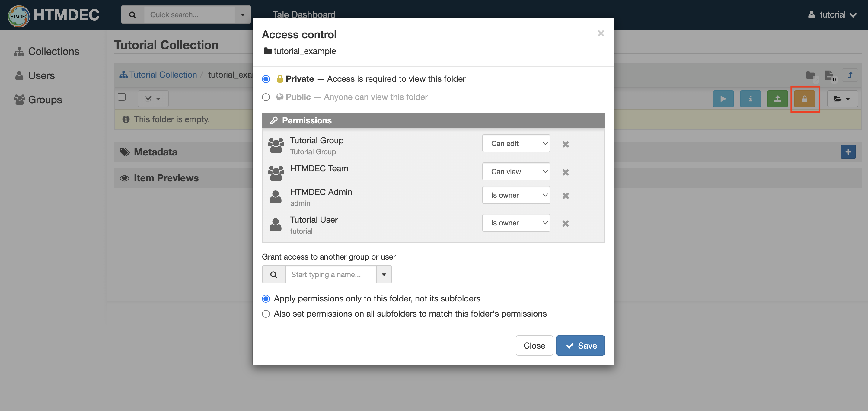Click the navigate up arrow icon
The width and height of the screenshot is (868, 411).
pyautogui.click(x=850, y=75)
